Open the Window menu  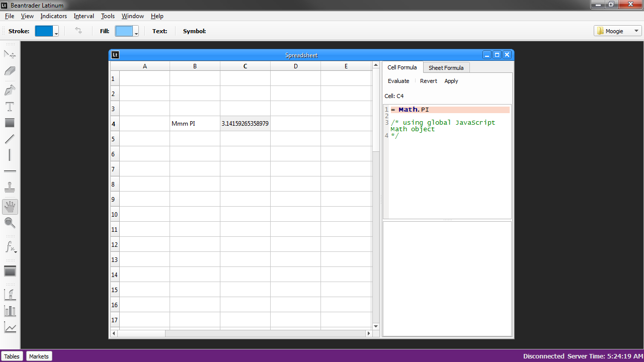(133, 16)
